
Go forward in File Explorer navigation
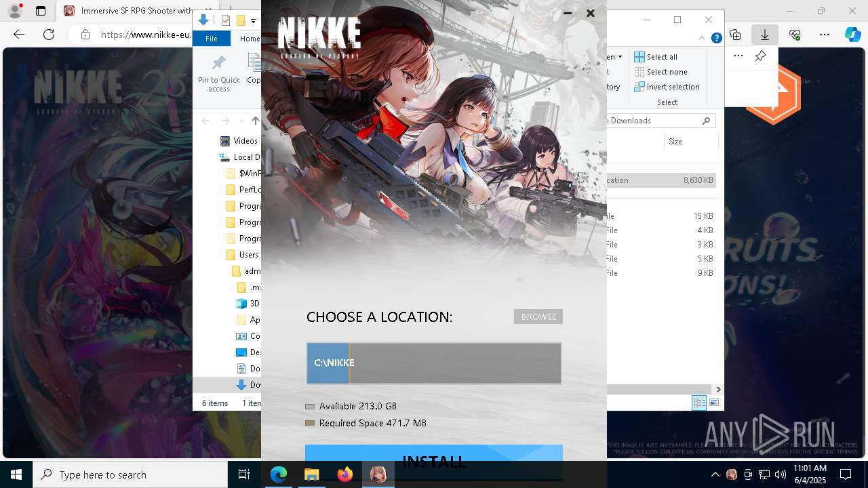pos(225,121)
